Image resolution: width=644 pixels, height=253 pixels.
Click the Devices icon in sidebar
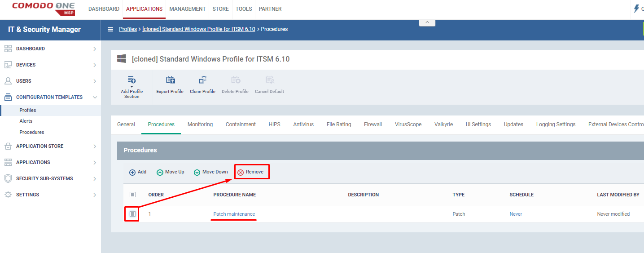pyautogui.click(x=8, y=65)
